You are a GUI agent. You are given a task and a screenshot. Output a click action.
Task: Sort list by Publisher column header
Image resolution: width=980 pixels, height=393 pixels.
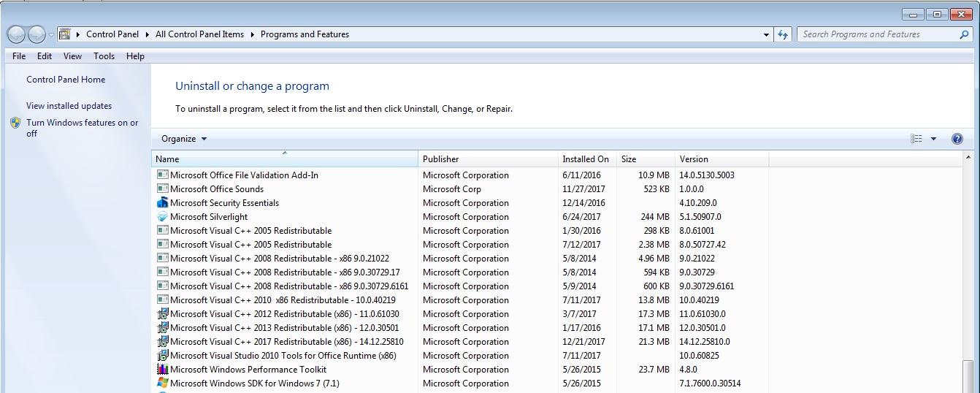pos(488,159)
